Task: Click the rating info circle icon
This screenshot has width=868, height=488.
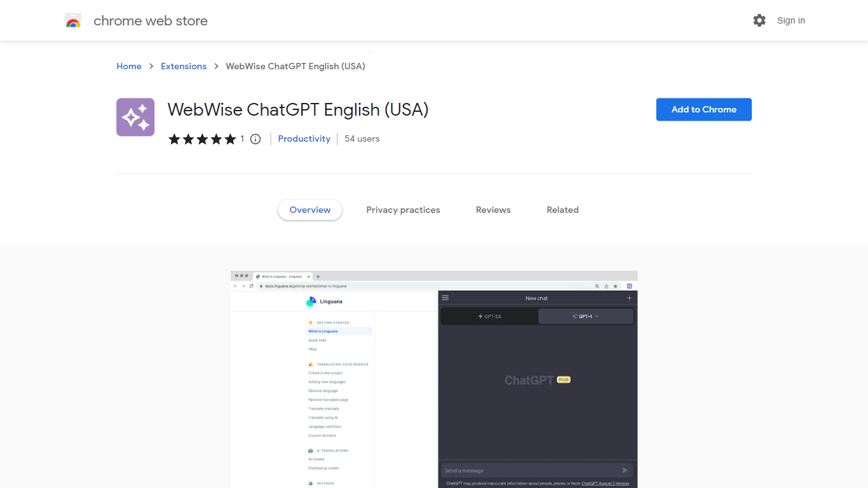Action: (255, 139)
